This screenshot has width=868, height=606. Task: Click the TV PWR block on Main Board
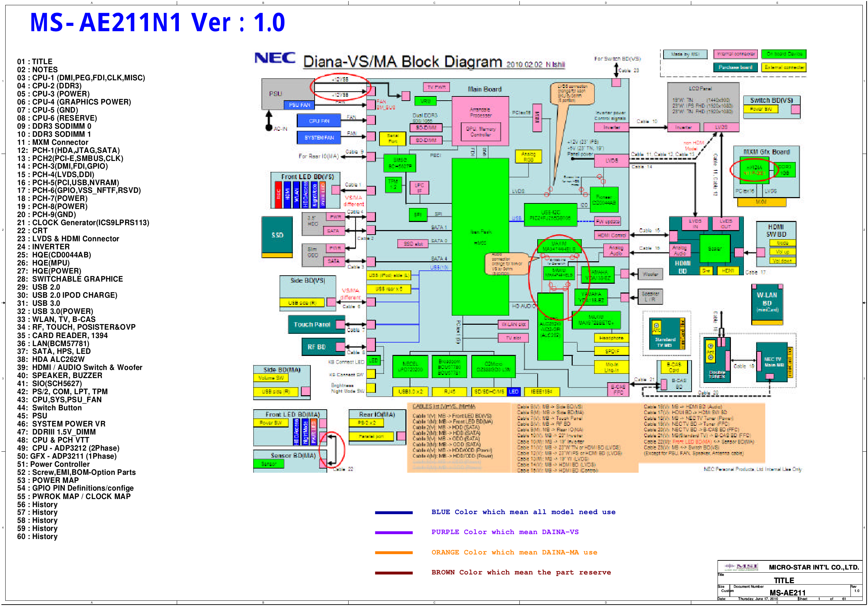tap(436, 87)
